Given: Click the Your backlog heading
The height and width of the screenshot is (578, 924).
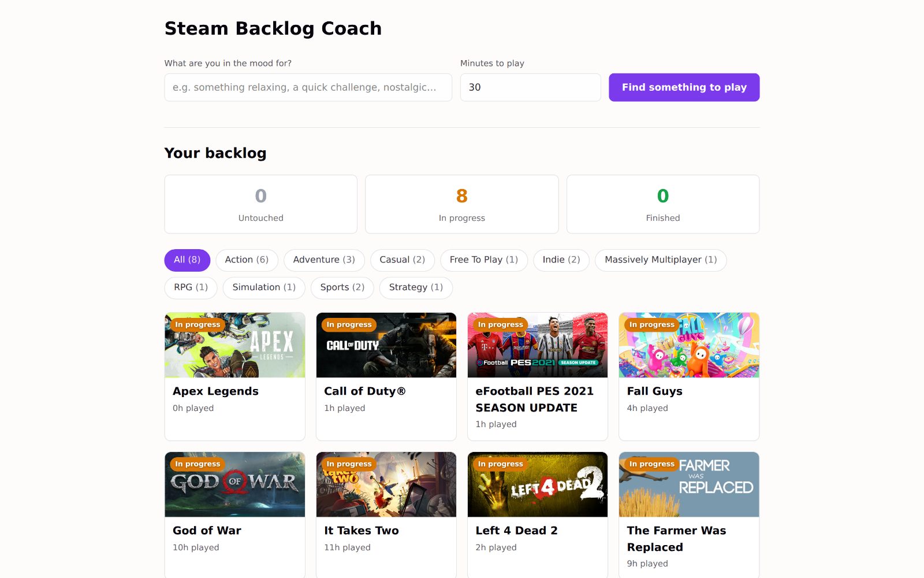Looking at the screenshot, I should (x=215, y=153).
